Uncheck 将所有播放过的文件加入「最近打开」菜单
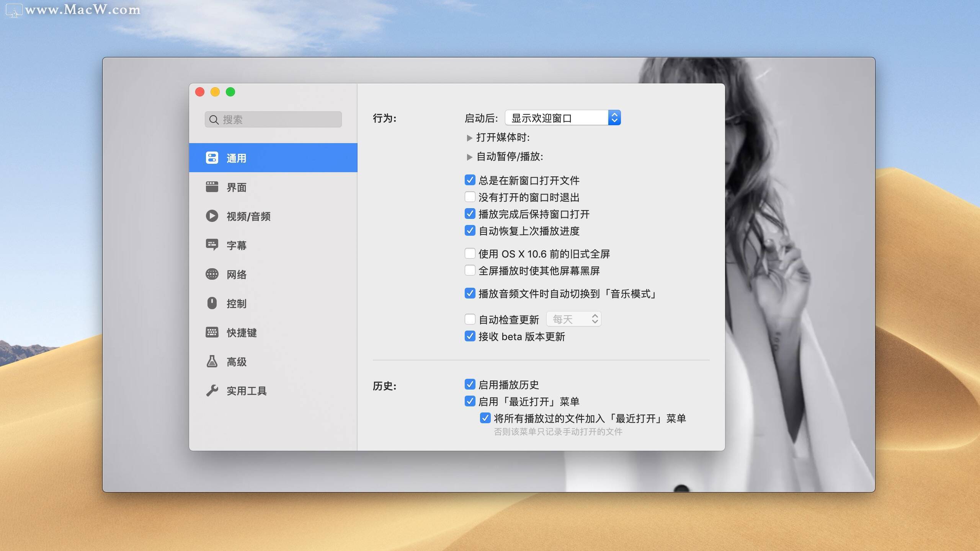Screen dimensions: 980x551 pos(485,418)
